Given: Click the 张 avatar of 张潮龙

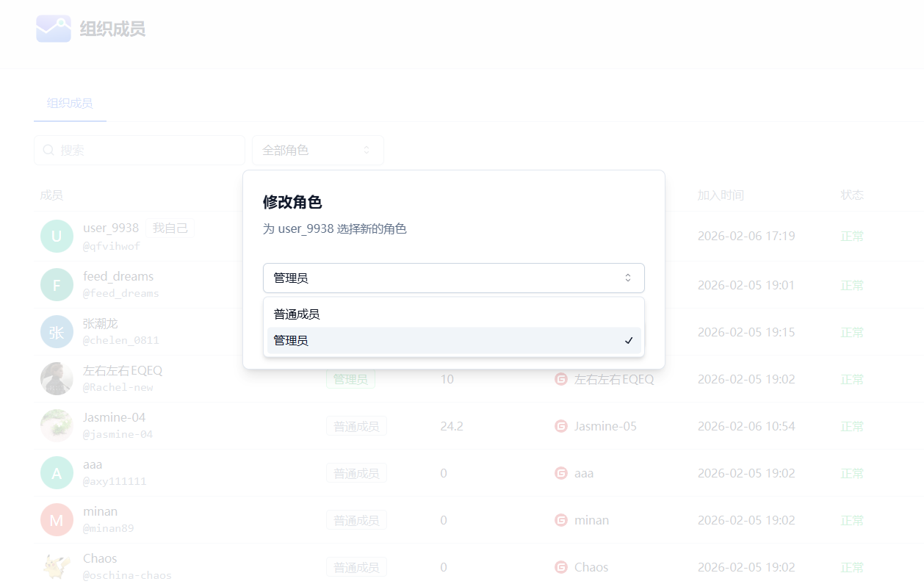Looking at the screenshot, I should click(57, 331).
